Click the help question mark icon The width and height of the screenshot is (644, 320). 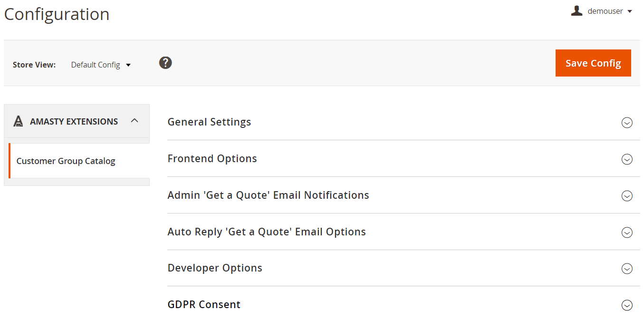[x=165, y=63]
